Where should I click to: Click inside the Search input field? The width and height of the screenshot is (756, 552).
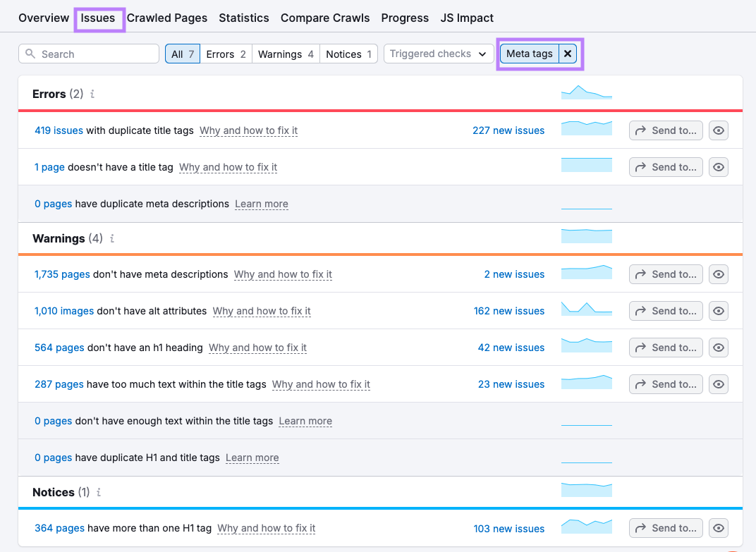tap(92, 54)
